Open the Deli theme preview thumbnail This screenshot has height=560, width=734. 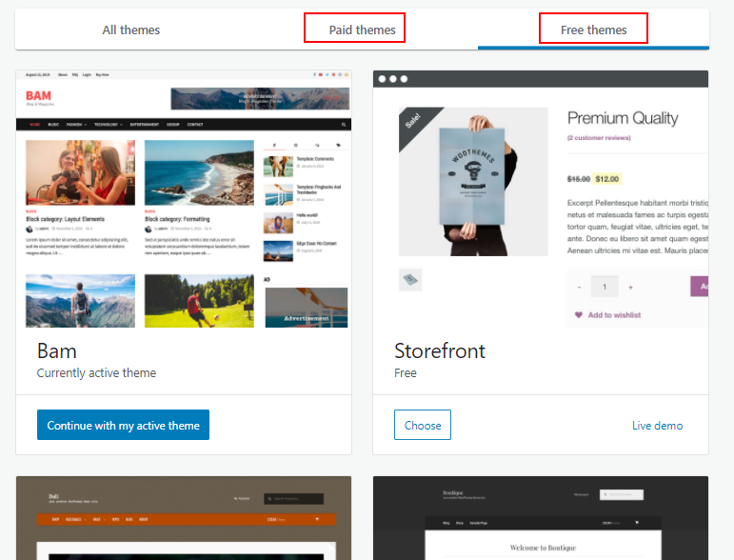pos(184,518)
